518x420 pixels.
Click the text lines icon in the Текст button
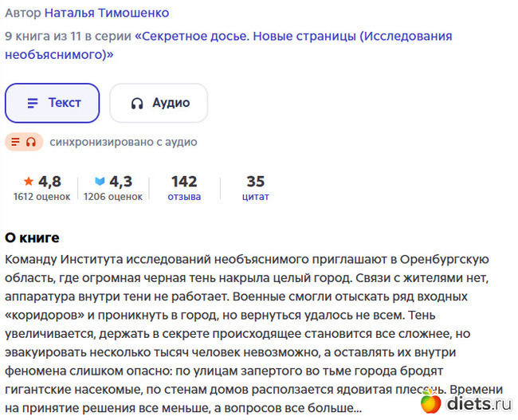pos(33,104)
